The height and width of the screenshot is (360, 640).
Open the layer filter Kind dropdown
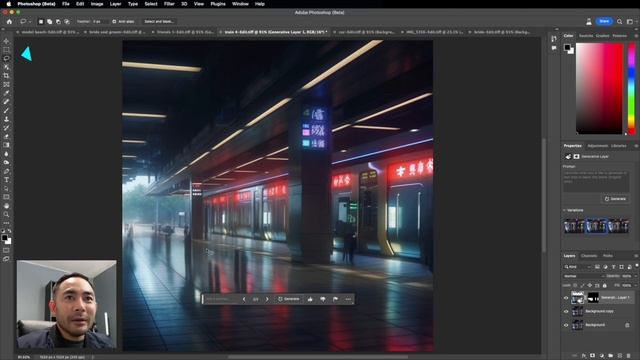tap(577, 267)
